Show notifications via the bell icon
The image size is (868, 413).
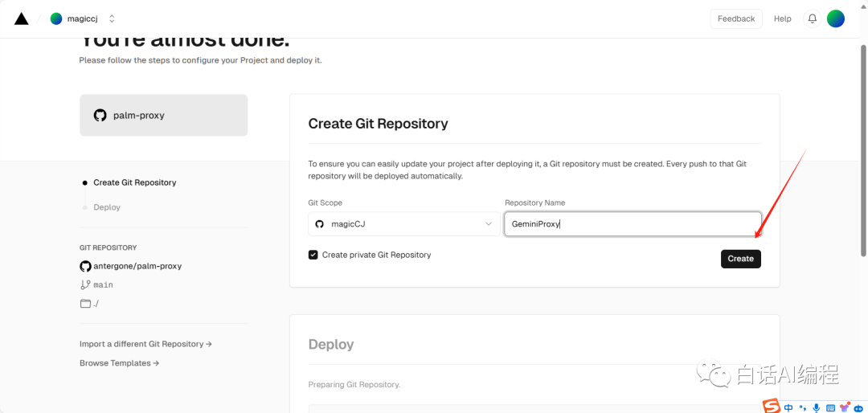pyautogui.click(x=812, y=18)
